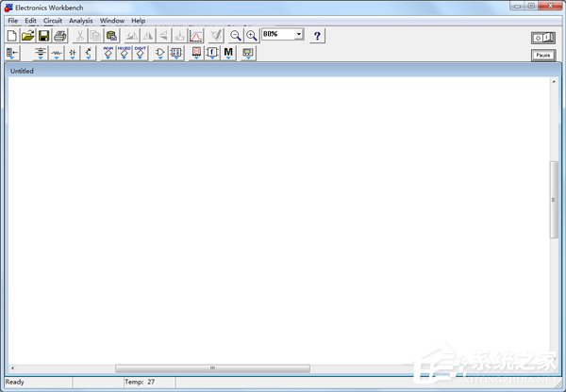Click the Rotate component icon
Image resolution: width=566 pixels, height=392 pixels.
point(132,36)
